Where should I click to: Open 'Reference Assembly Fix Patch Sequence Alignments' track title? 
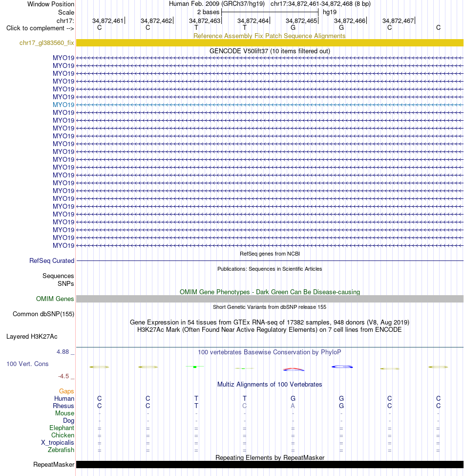click(270, 36)
